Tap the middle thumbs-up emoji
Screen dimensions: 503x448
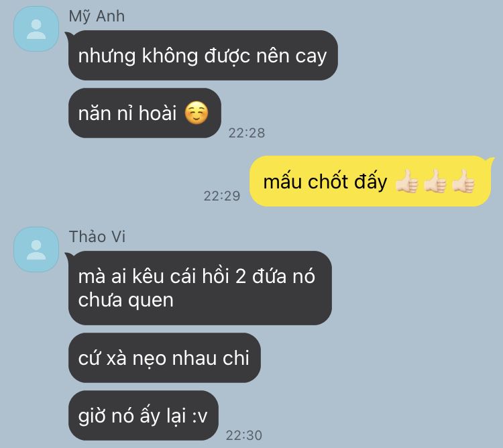[x=435, y=181]
